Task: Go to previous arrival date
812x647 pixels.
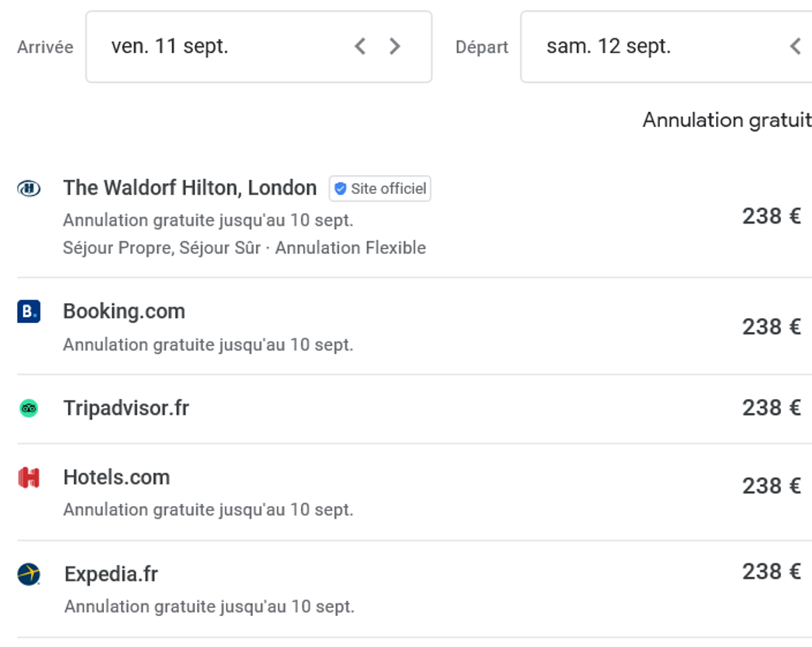Action: (360, 46)
